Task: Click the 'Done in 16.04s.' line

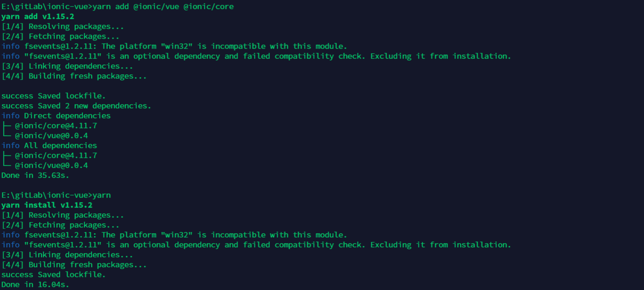Action: coord(35,285)
